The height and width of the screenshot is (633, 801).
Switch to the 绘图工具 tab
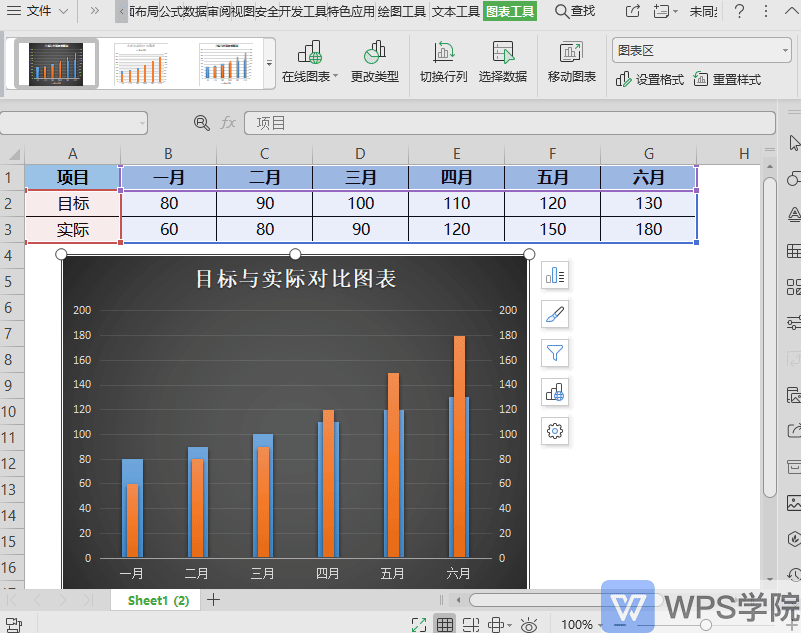click(x=402, y=11)
